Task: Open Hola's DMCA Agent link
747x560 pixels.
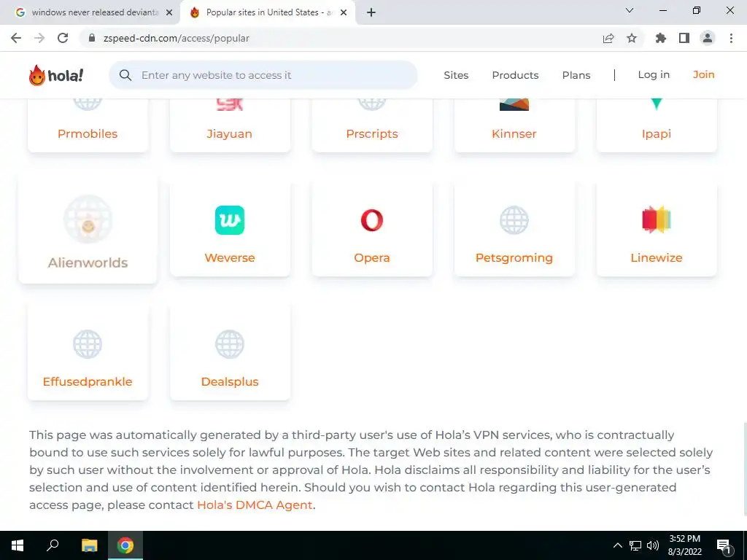Action: pyautogui.click(x=255, y=505)
